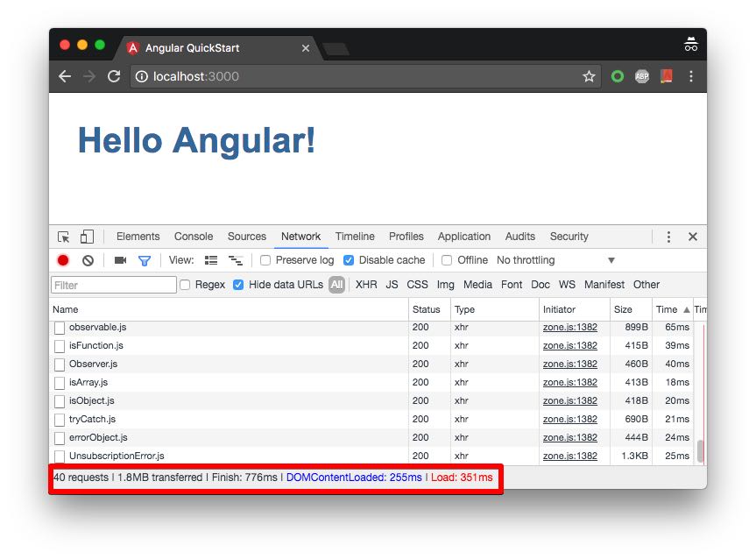Open the Sources tab
The image size is (756, 559).
247,237
